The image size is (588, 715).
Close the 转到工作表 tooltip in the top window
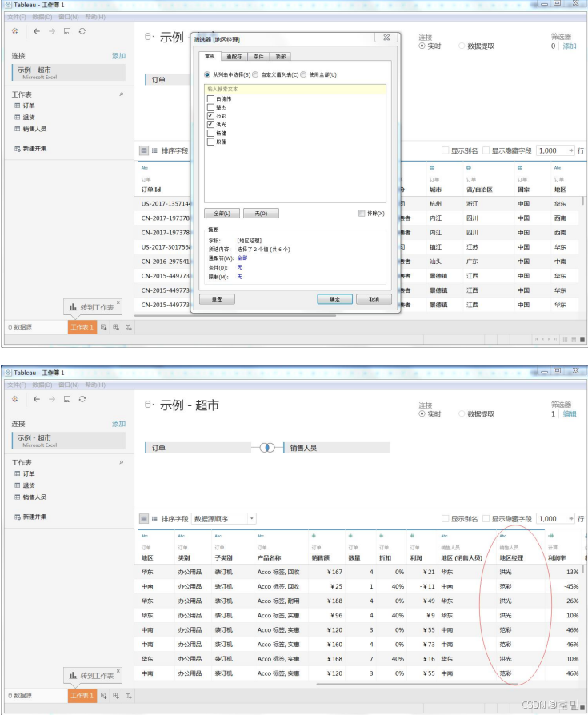pyautogui.click(x=118, y=302)
